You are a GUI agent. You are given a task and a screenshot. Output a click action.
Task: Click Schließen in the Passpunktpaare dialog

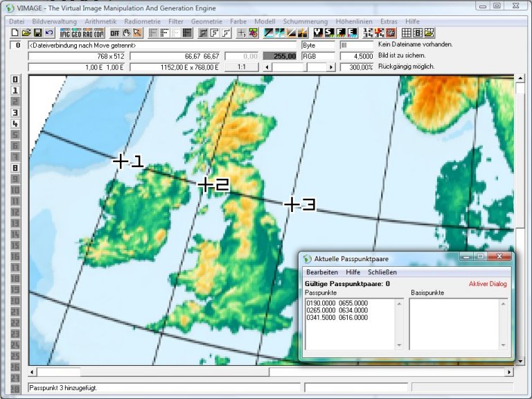click(382, 272)
